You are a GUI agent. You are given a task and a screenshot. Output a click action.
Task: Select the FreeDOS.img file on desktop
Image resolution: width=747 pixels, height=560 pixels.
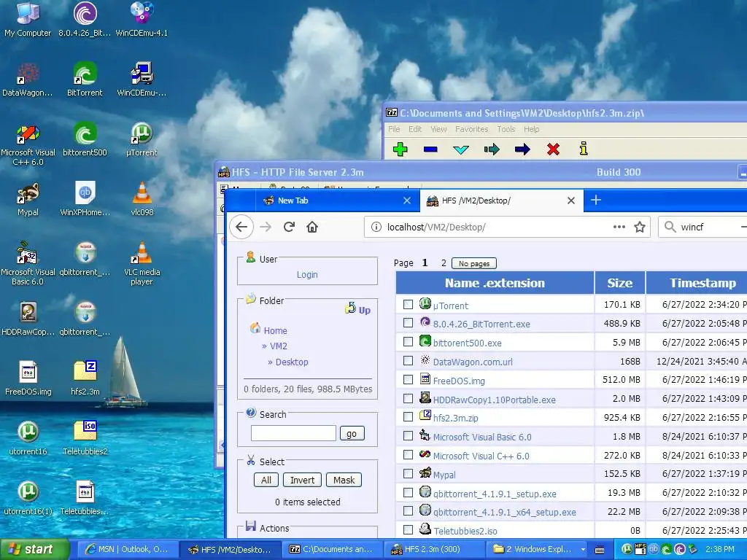pos(28,378)
